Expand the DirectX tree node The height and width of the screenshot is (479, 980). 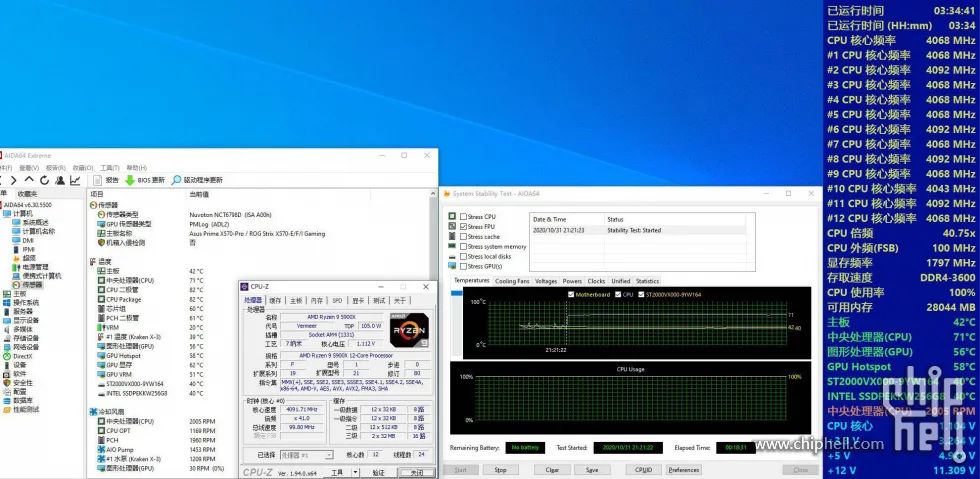tap(18, 356)
